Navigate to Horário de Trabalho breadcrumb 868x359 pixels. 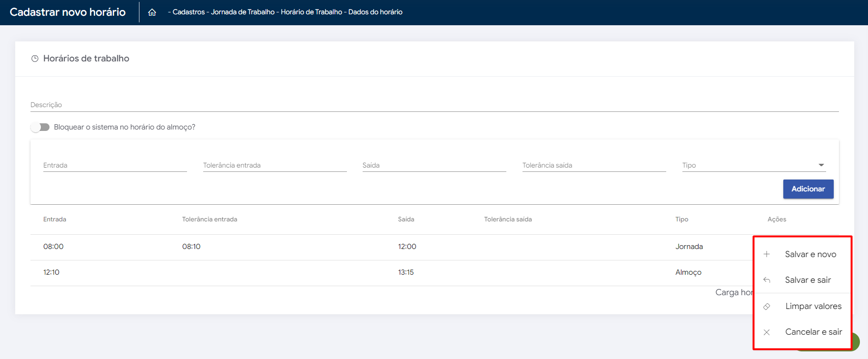311,12
